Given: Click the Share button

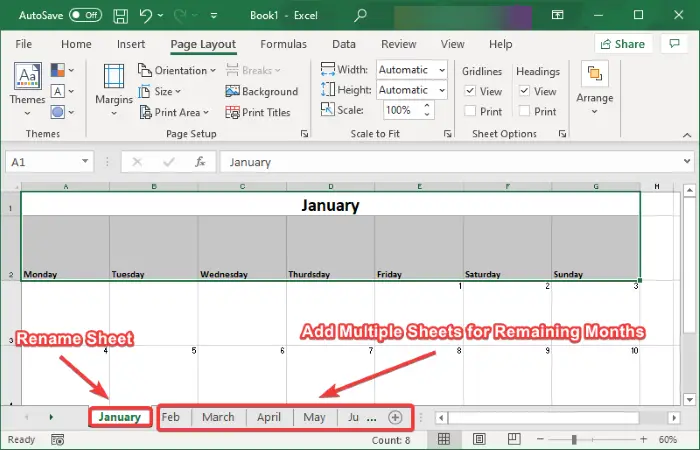Looking at the screenshot, I should coord(623,44).
